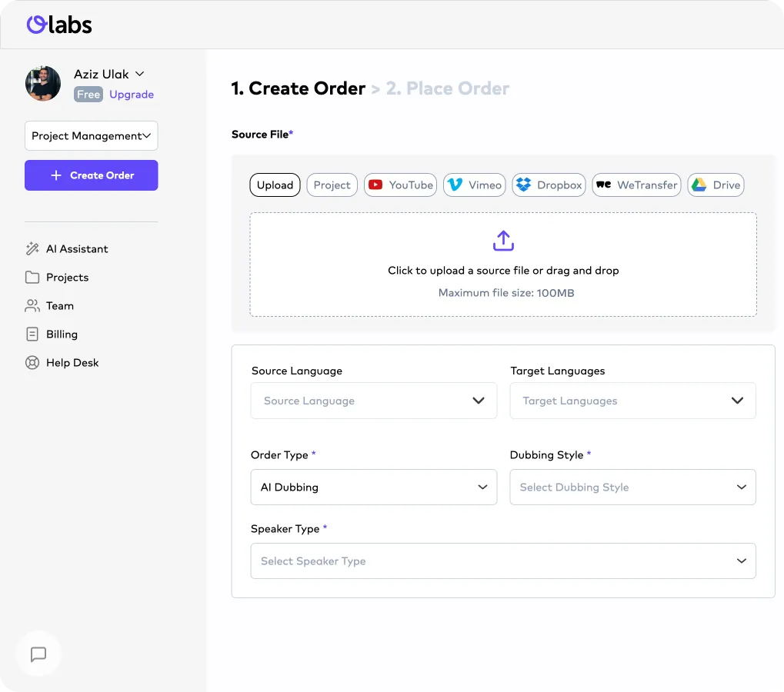Screen dimensions: 784x692
Task: Click the Team people icon
Action: pyautogui.click(x=32, y=306)
